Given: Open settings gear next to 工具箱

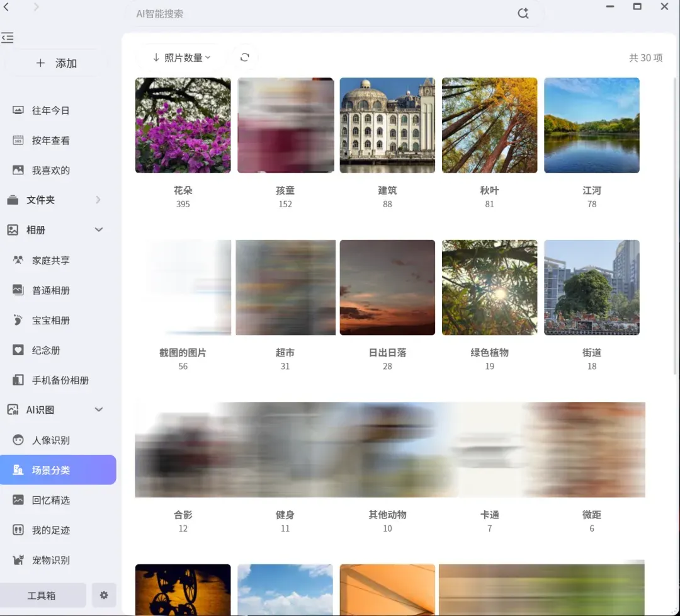Looking at the screenshot, I should click(104, 595).
